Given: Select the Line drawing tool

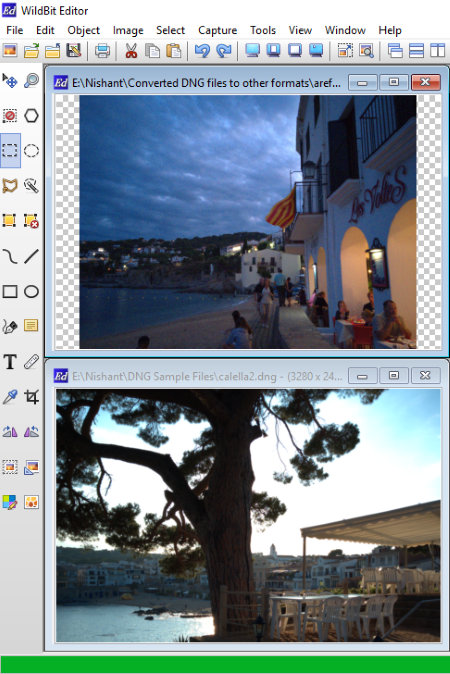Looking at the screenshot, I should (31, 256).
